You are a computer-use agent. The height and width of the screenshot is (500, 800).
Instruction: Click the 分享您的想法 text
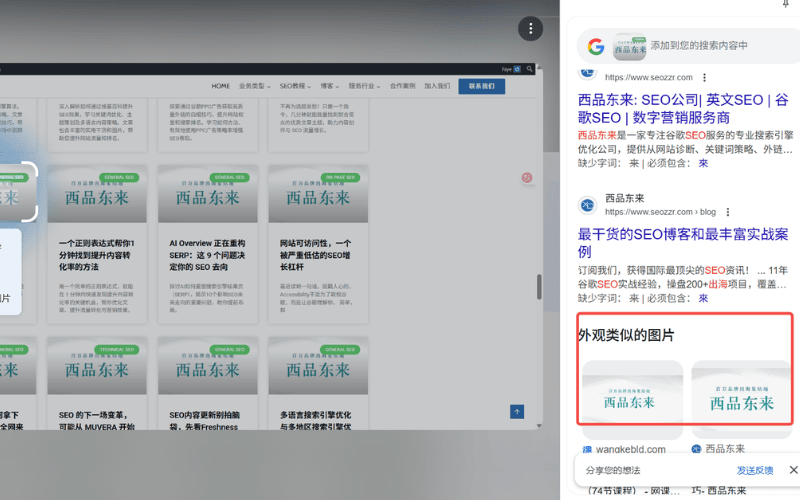(x=613, y=470)
